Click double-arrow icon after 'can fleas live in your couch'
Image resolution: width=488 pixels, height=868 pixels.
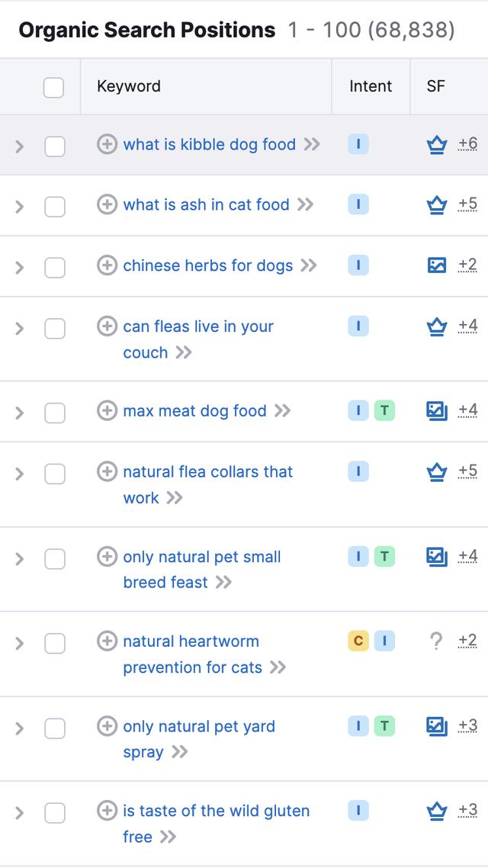184,352
